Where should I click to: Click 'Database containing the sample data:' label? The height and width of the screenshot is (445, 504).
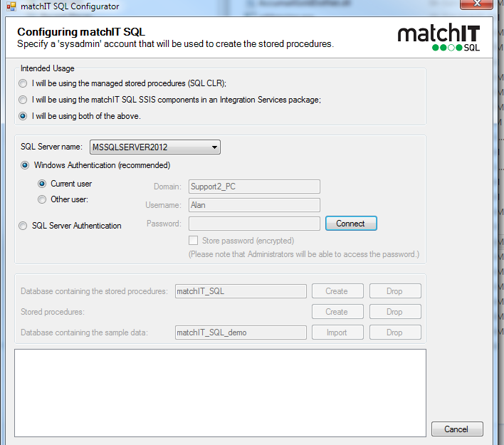[x=84, y=333]
